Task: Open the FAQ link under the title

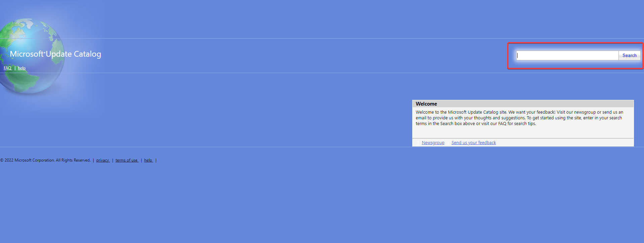Action: coord(7,68)
